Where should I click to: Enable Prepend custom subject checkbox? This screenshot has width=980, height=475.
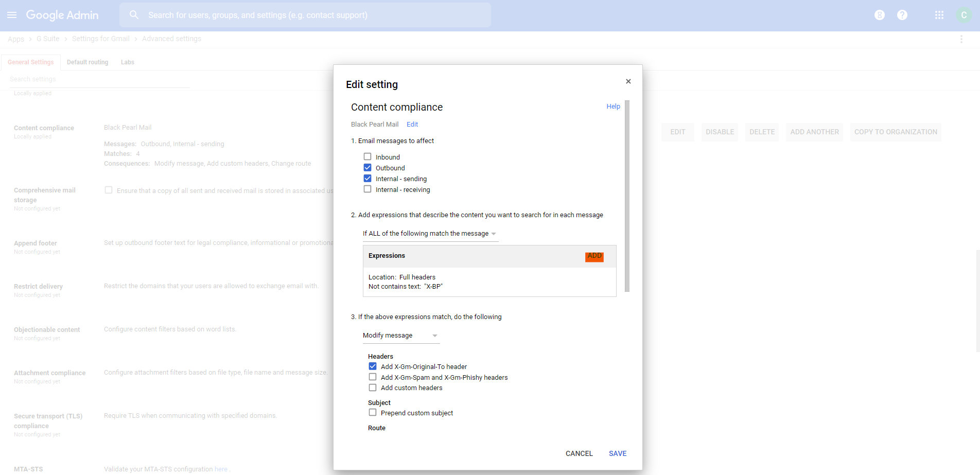[373, 412]
